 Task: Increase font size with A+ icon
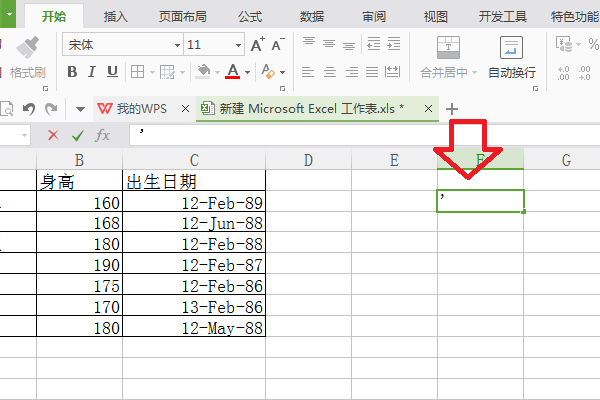pyautogui.click(x=258, y=45)
